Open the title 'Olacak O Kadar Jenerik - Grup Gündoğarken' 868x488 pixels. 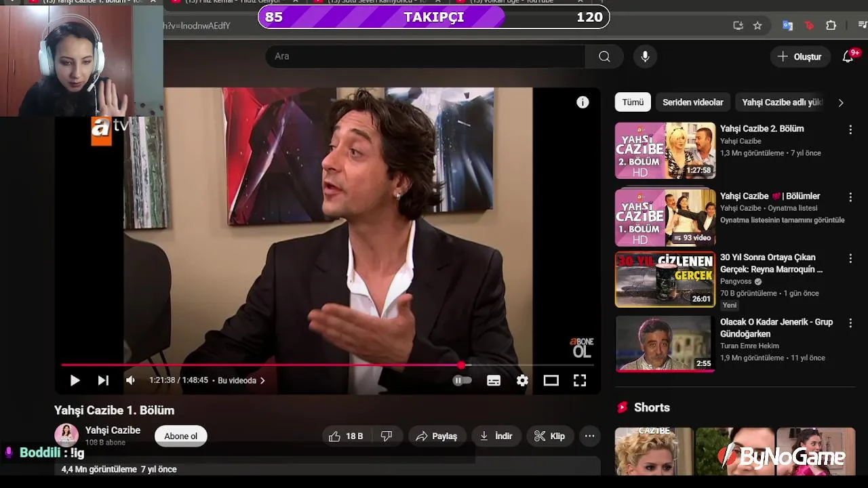pos(776,328)
